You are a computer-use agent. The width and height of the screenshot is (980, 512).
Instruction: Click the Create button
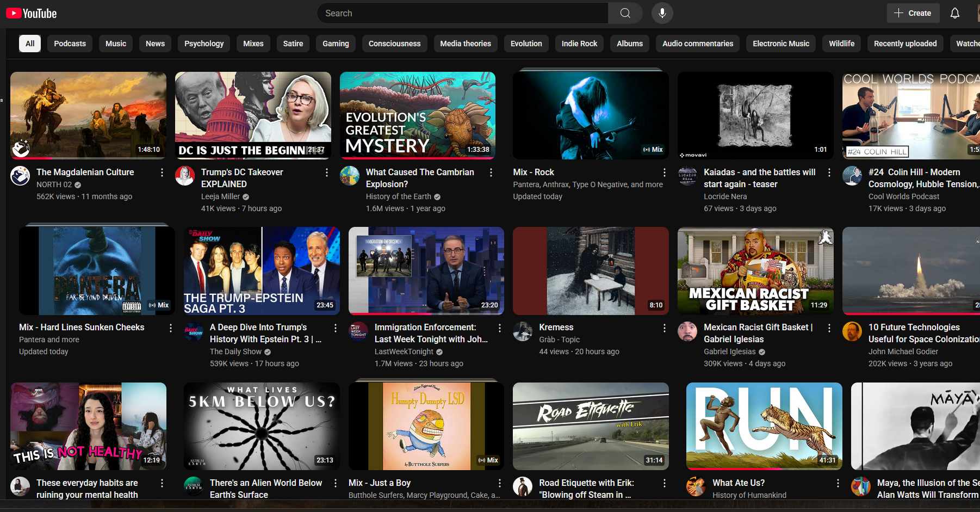pyautogui.click(x=913, y=13)
